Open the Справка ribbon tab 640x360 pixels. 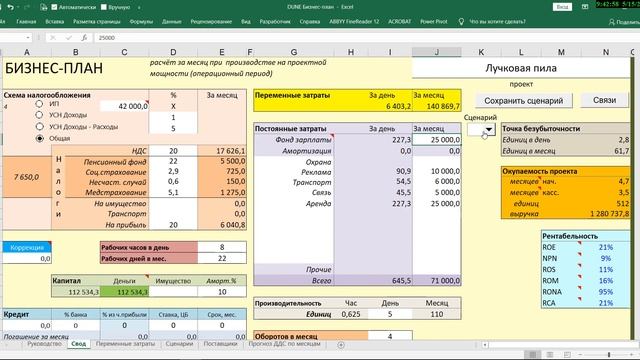pyautogui.click(x=310, y=22)
